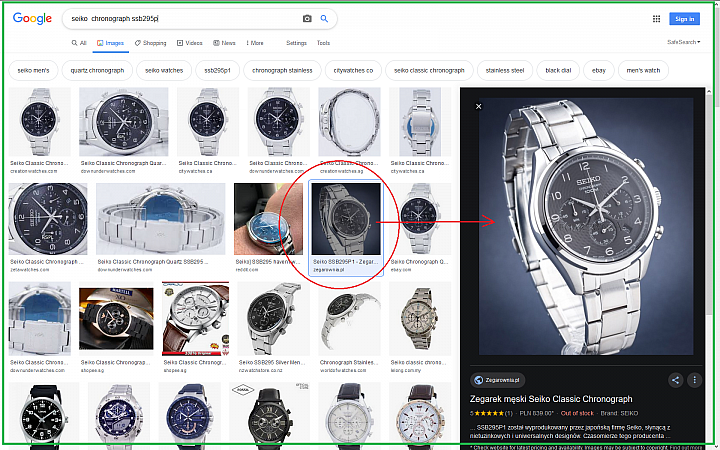
Task: Switch to the News tab
Action: point(224,43)
